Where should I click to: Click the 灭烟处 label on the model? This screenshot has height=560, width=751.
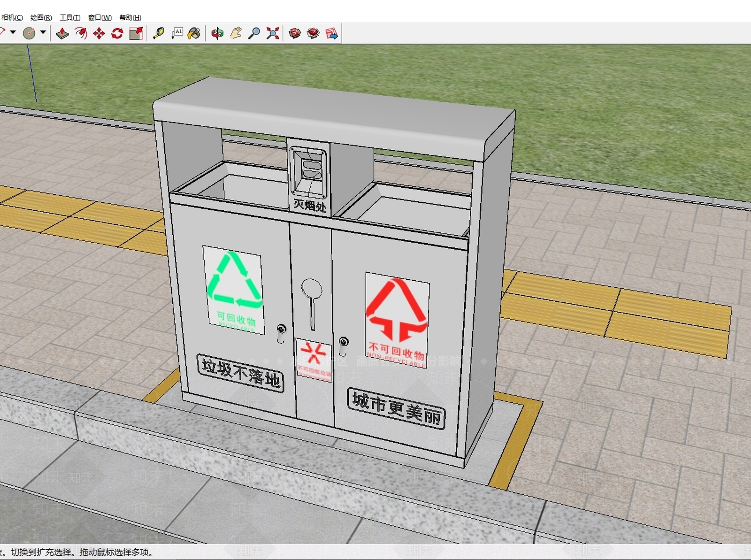(x=310, y=206)
